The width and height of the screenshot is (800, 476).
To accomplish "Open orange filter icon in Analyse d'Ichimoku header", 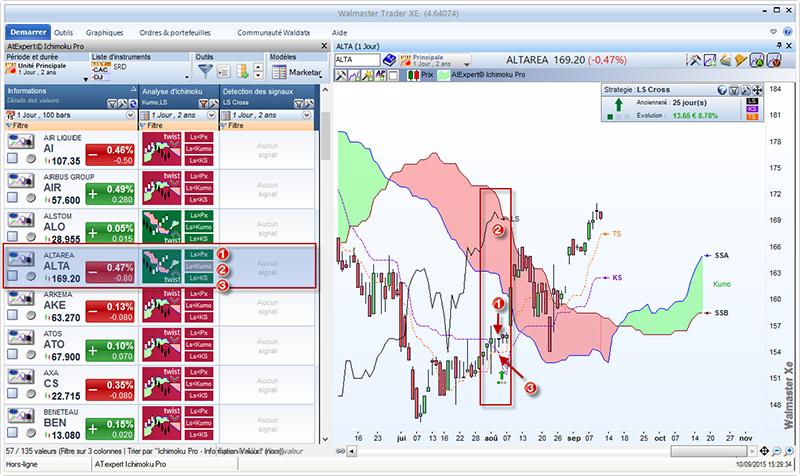I will click(x=203, y=104).
